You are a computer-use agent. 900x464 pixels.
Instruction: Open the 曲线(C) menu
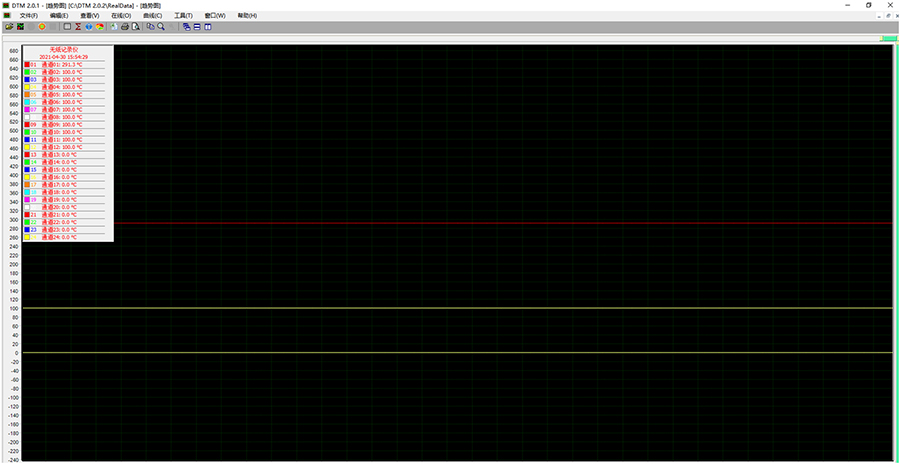pyautogui.click(x=152, y=16)
